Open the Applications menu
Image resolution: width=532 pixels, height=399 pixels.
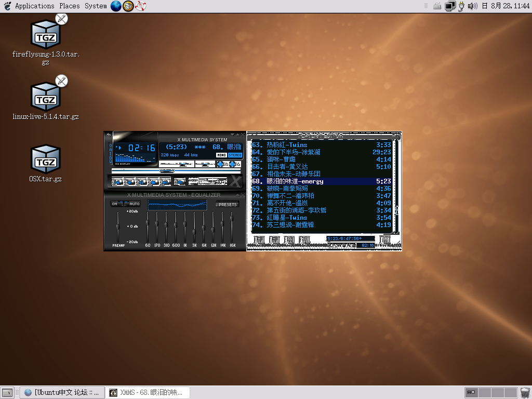click(x=35, y=6)
